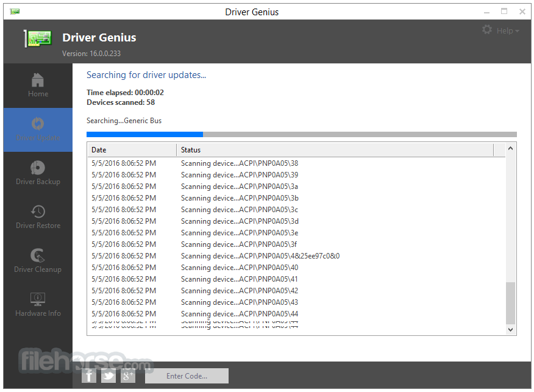
Task: Minimize the Driver Genius window
Action: pyautogui.click(x=486, y=13)
